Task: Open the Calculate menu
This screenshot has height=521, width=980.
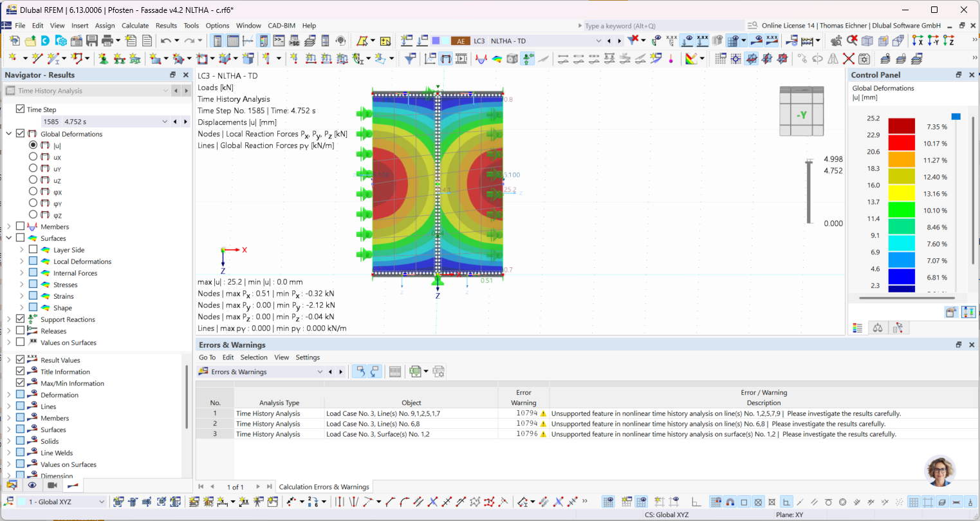Action: click(x=135, y=26)
